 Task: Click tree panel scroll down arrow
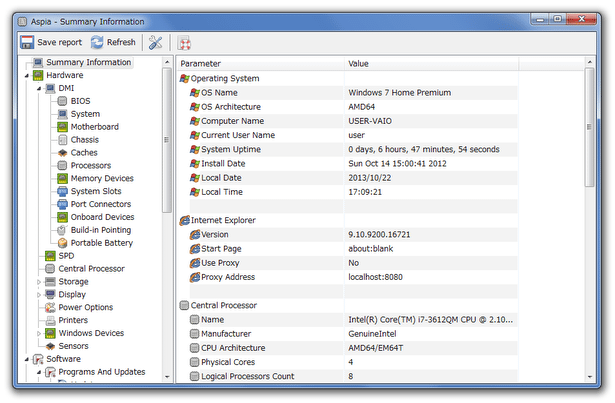(167, 377)
